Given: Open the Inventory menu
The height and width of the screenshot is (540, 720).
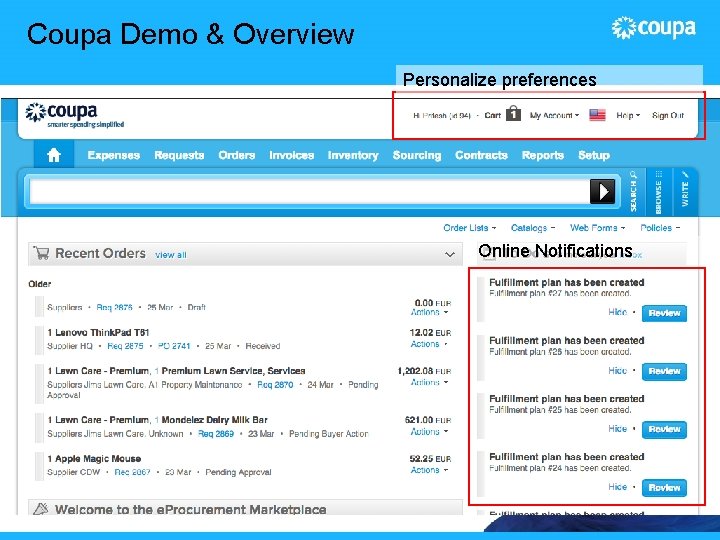Looking at the screenshot, I should 353,155.
